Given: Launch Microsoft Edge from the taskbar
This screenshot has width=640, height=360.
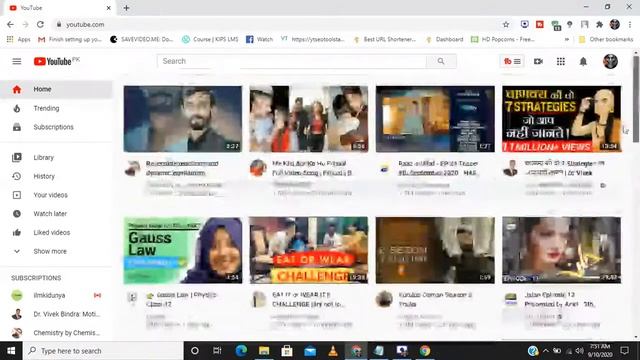Looking at the screenshot, I should tap(241, 351).
